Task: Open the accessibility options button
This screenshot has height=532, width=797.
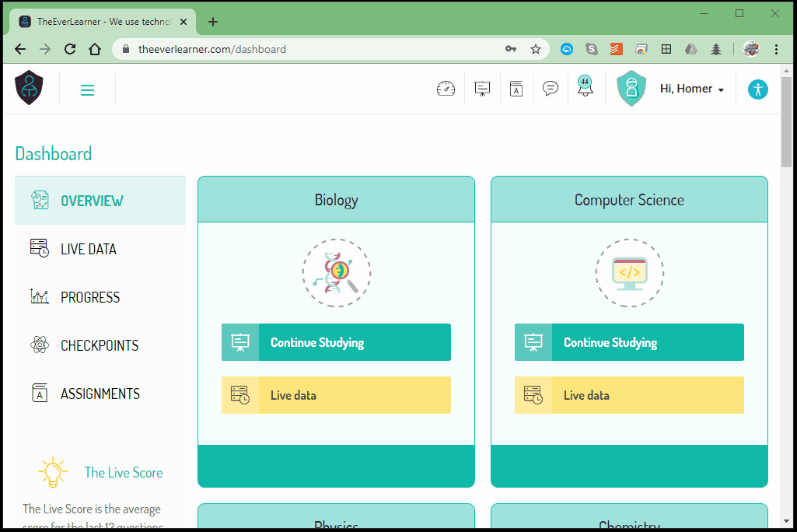Action: click(x=757, y=89)
